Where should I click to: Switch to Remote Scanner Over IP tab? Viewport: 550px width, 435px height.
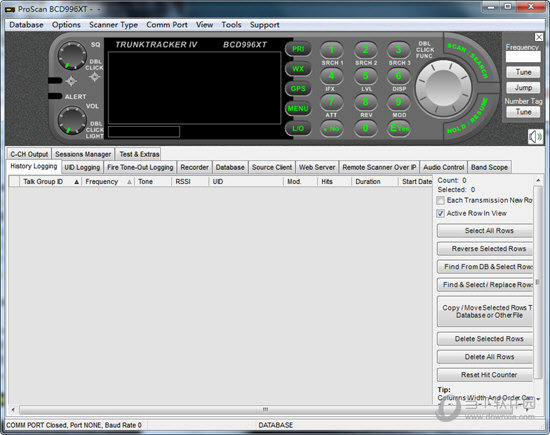380,167
